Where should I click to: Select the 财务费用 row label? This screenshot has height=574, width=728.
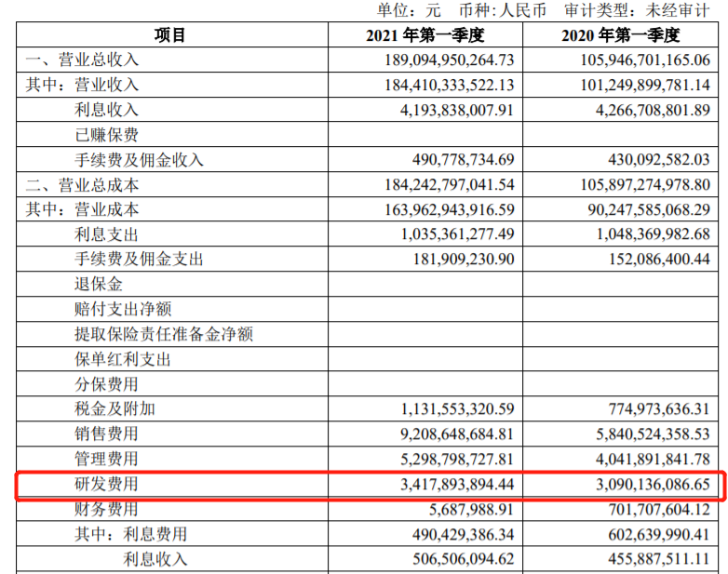[x=106, y=509]
